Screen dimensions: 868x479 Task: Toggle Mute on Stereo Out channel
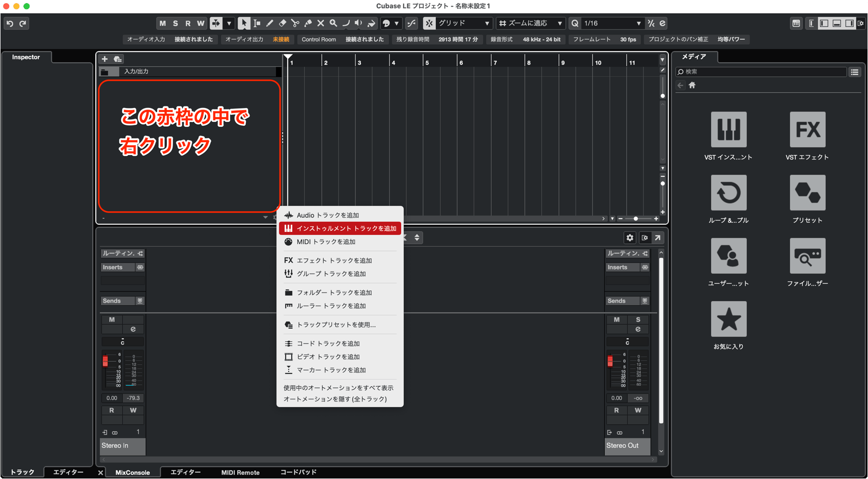(x=617, y=320)
